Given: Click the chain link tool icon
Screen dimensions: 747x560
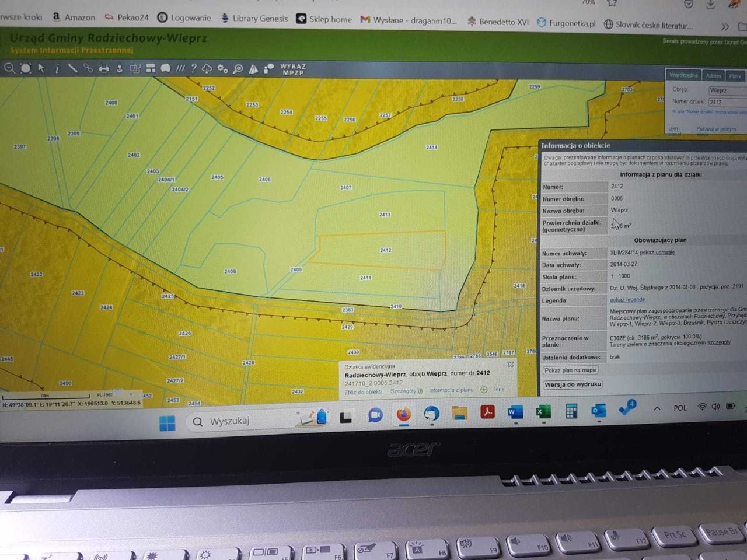Looking at the screenshot, I should pos(88,68).
